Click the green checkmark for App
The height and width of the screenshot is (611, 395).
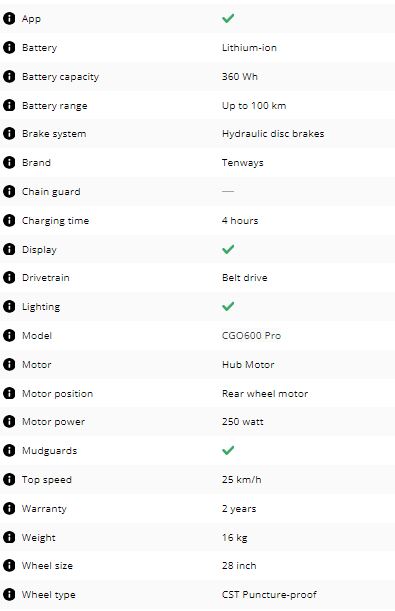tap(228, 18)
